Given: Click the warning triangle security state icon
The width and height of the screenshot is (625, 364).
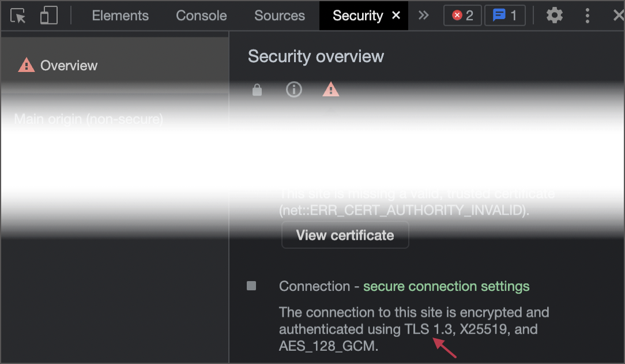Looking at the screenshot, I should pos(330,89).
